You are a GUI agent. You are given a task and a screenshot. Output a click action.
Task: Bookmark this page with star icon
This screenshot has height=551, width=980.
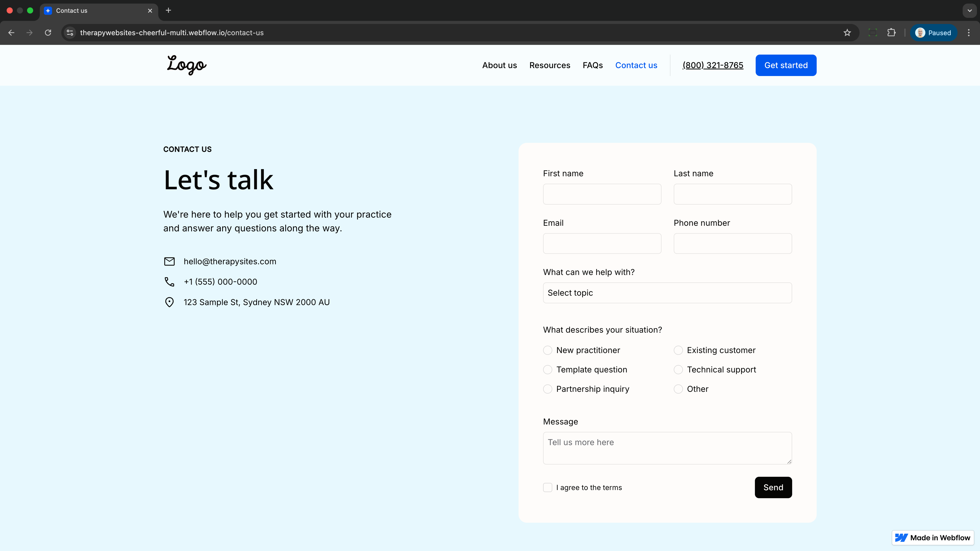847,33
